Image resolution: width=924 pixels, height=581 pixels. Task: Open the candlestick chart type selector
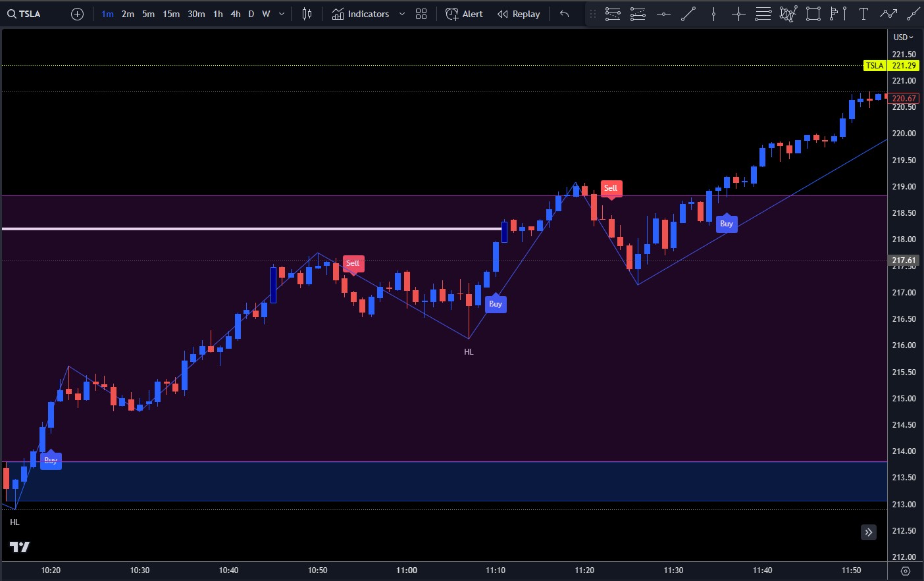point(307,14)
